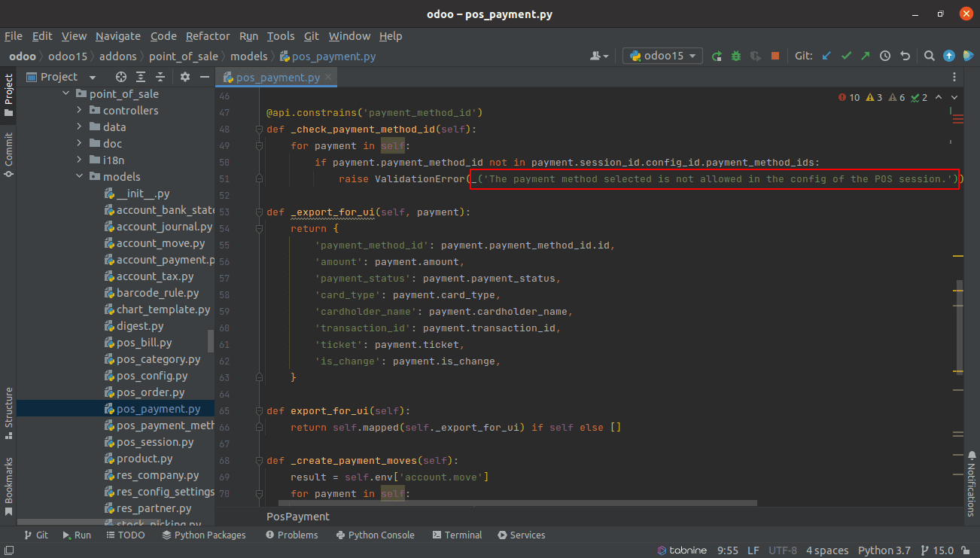Expand the controllers folder

pyautogui.click(x=79, y=111)
